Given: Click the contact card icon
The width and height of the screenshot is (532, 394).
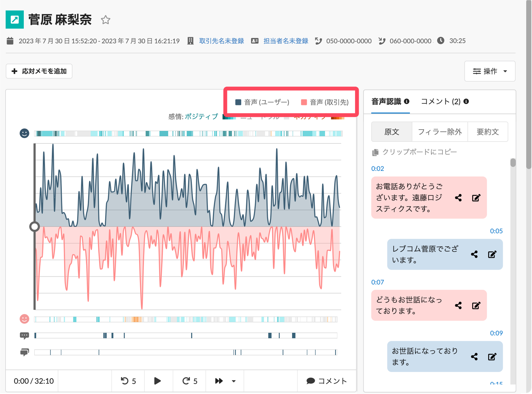Looking at the screenshot, I should point(255,41).
